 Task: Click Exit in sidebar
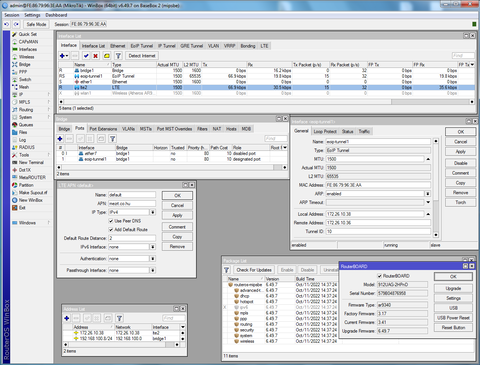(x=22, y=207)
